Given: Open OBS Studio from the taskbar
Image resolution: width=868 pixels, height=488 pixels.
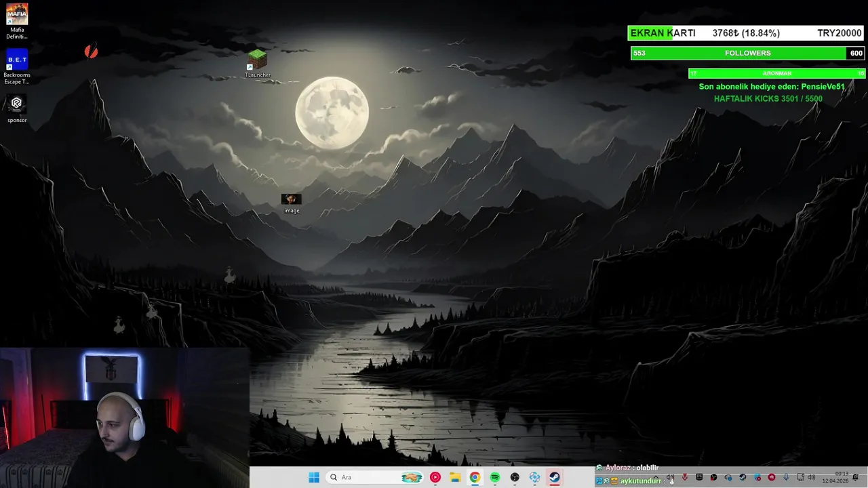Looking at the screenshot, I should coord(515,477).
